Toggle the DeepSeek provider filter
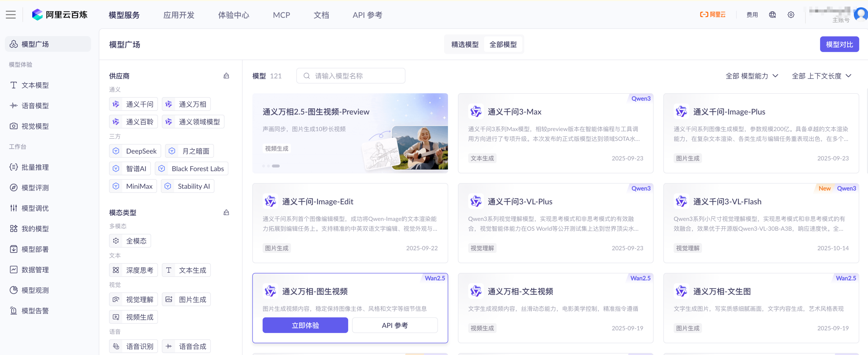The width and height of the screenshot is (868, 355). (135, 151)
